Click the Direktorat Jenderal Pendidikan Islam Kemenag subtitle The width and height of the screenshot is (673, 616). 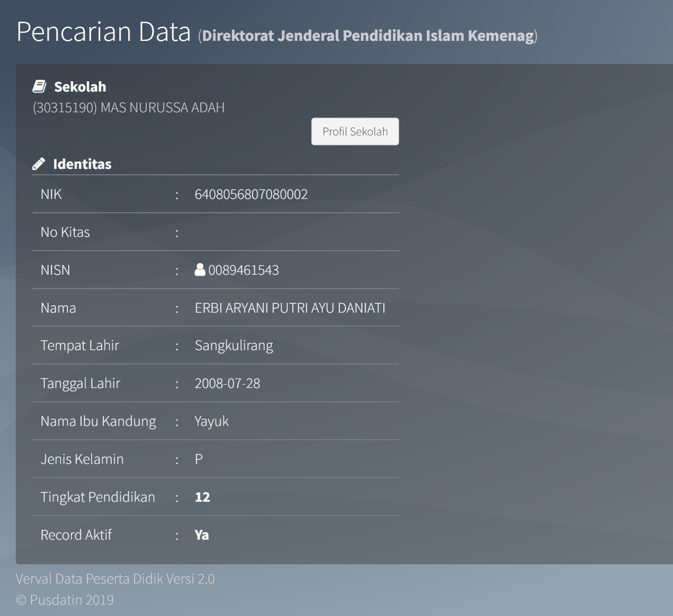(368, 36)
